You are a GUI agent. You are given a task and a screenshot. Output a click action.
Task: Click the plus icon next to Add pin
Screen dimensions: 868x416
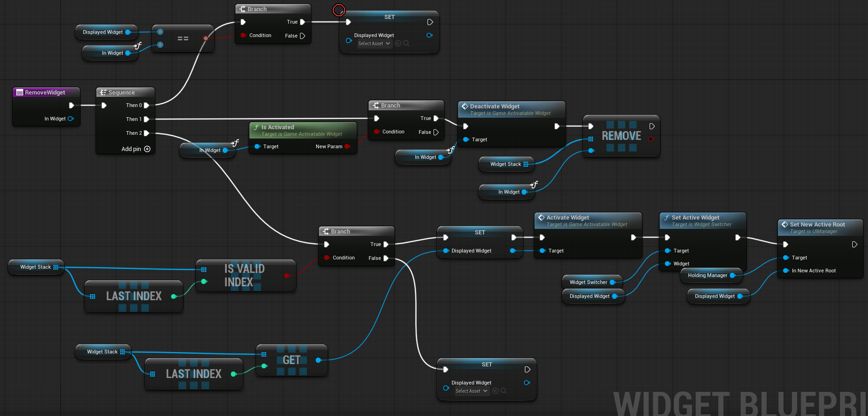click(147, 149)
